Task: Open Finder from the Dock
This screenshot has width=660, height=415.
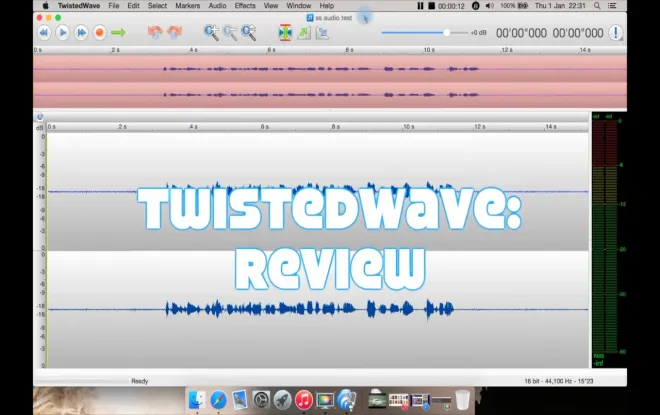Action: pyautogui.click(x=197, y=399)
